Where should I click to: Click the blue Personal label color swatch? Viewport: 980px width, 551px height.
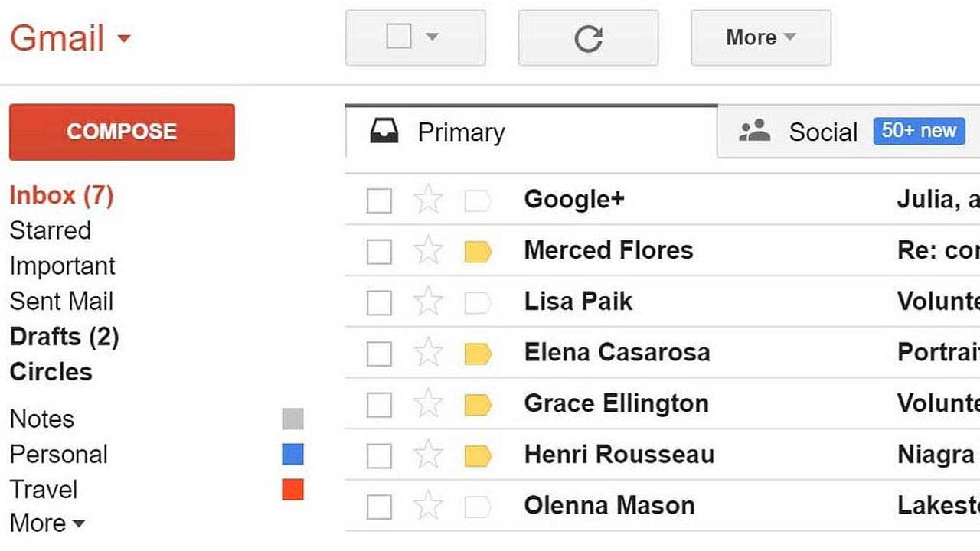(x=292, y=455)
